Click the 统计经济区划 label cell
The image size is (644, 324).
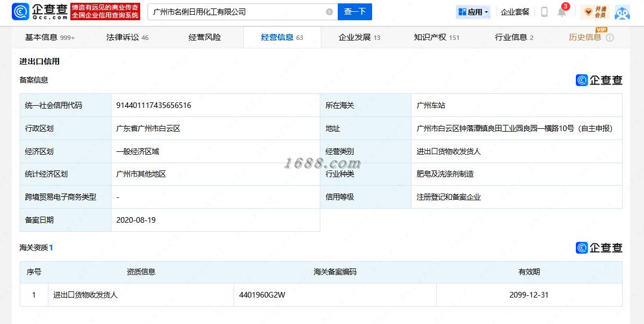(66, 174)
